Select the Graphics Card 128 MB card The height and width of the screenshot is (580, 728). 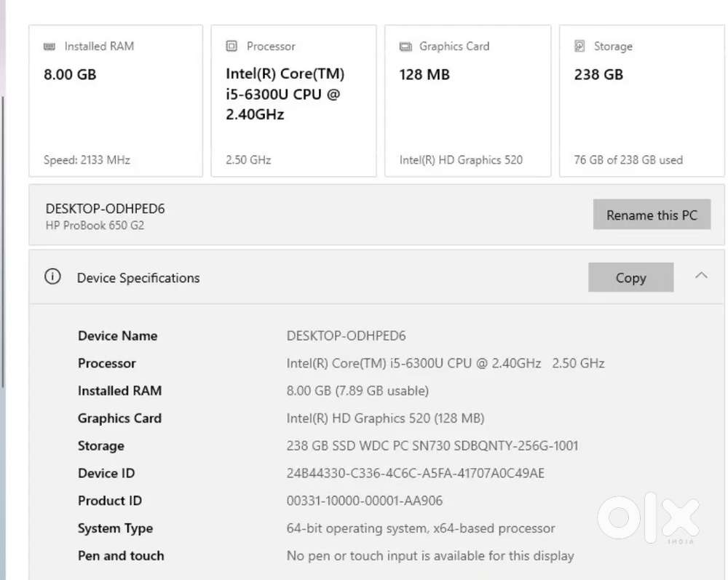click(467, 102)
